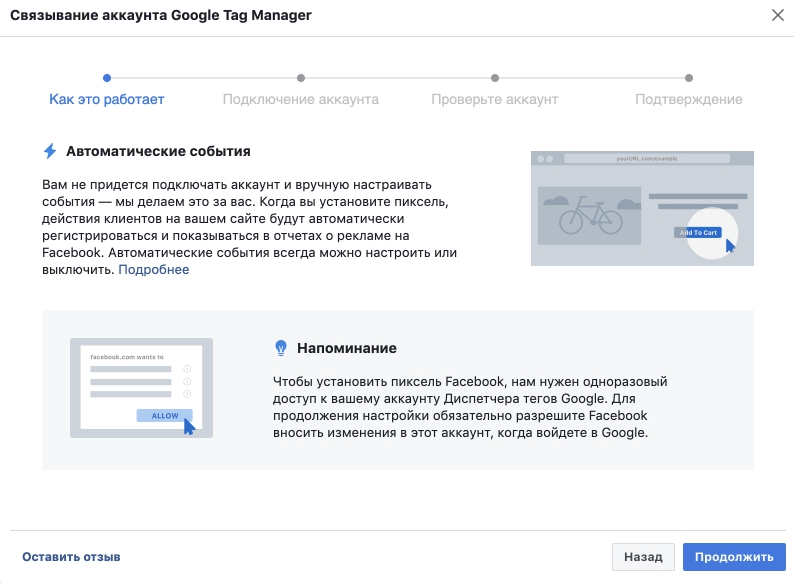Click Оставить отзыв link
794x583 pixels.
pyautogui.click(x=71, y=557)
